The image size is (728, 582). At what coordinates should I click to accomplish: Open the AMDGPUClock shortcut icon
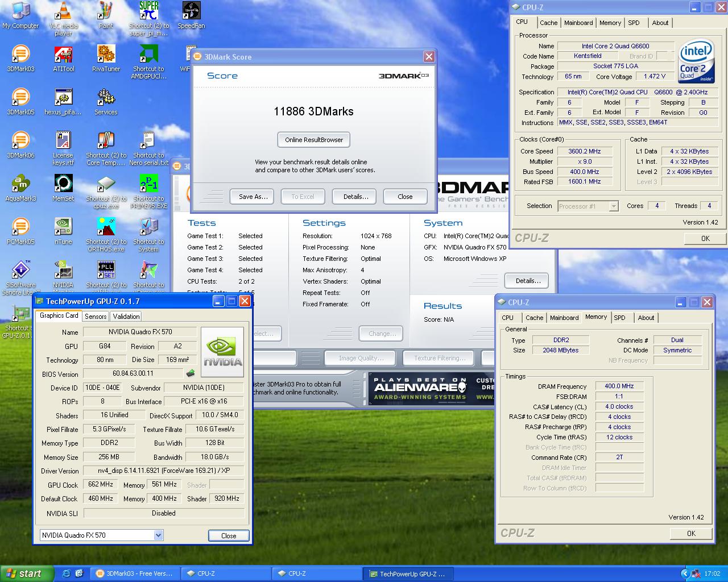(x=148, y=61)
